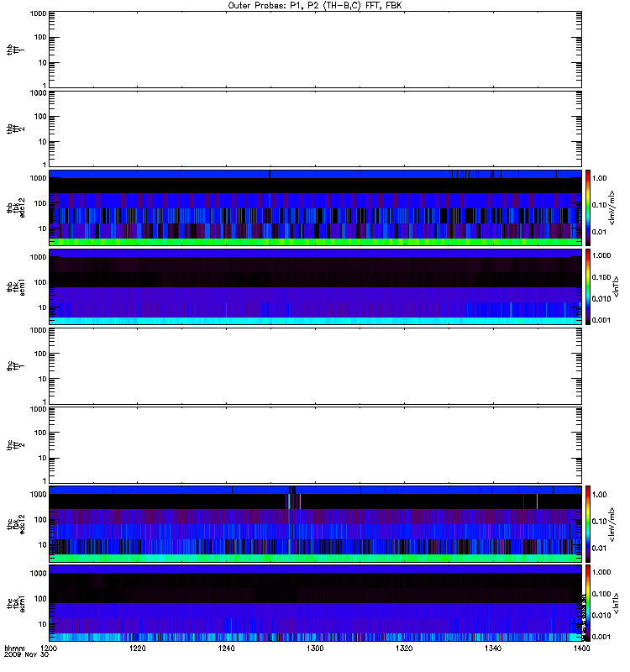This screenshot has width=630, height=672.
Task: Click the '2009 Nov 30' date label
Action: tap(26, 654)
